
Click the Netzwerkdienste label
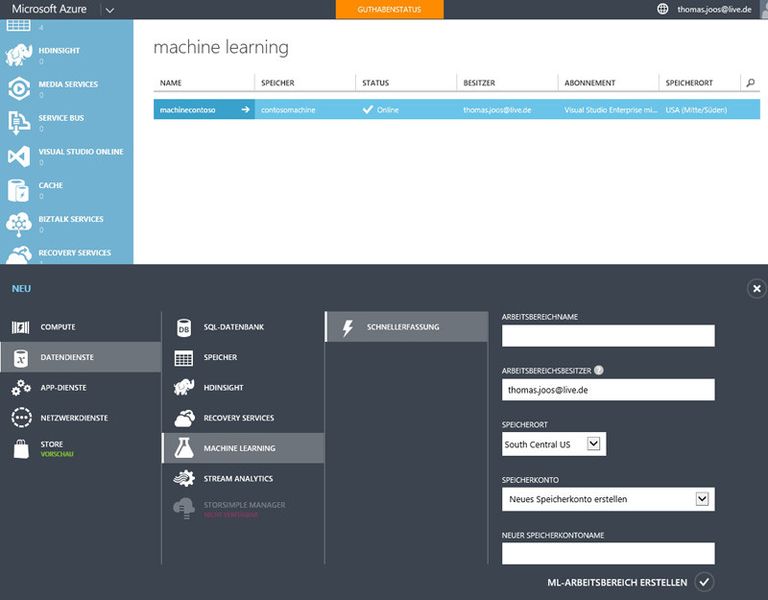coord(74,418)
